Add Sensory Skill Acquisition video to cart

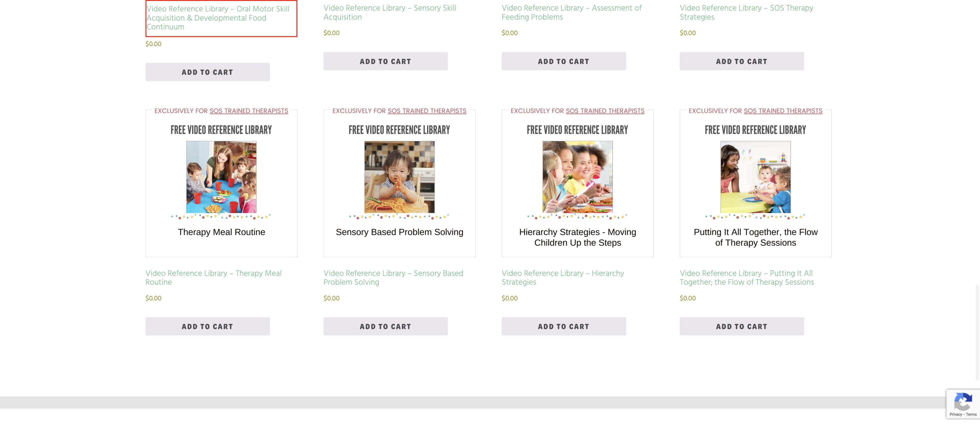point(385,61)
